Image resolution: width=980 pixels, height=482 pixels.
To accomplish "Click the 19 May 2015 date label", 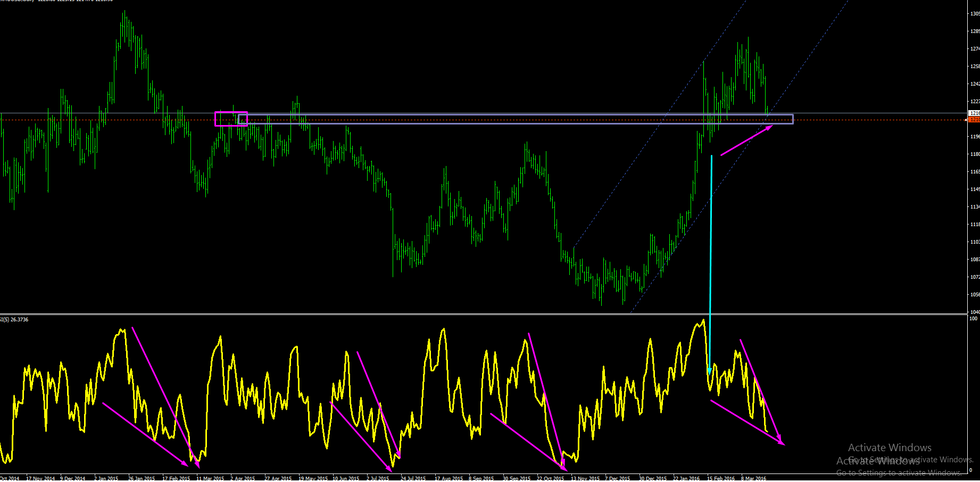I will tap(313, 478).
